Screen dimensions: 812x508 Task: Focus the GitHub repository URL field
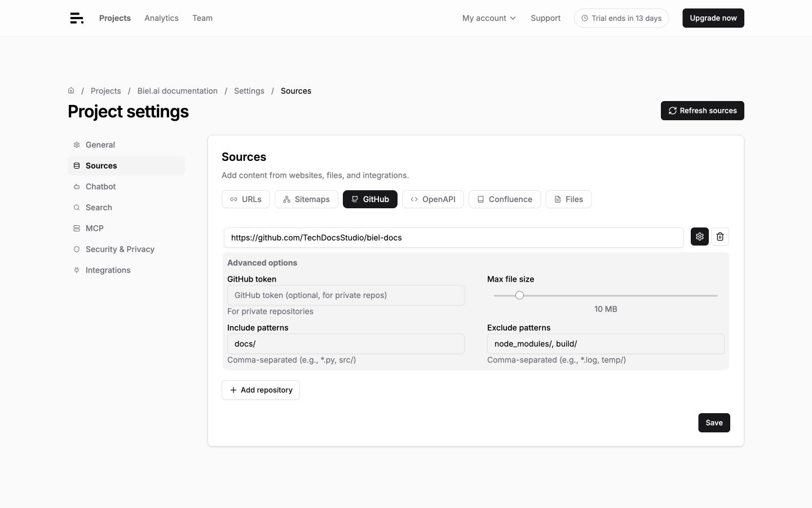pyautogui.click(x=454, y=238)
